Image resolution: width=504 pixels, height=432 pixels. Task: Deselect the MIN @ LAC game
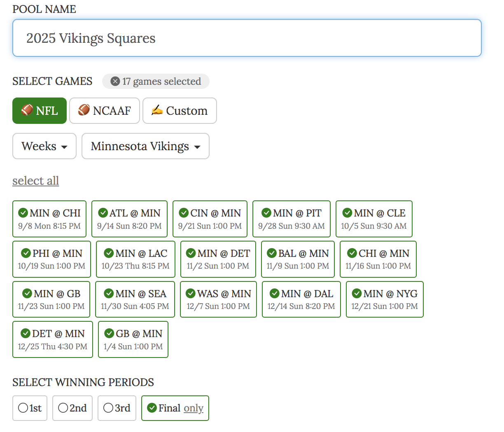135,259
